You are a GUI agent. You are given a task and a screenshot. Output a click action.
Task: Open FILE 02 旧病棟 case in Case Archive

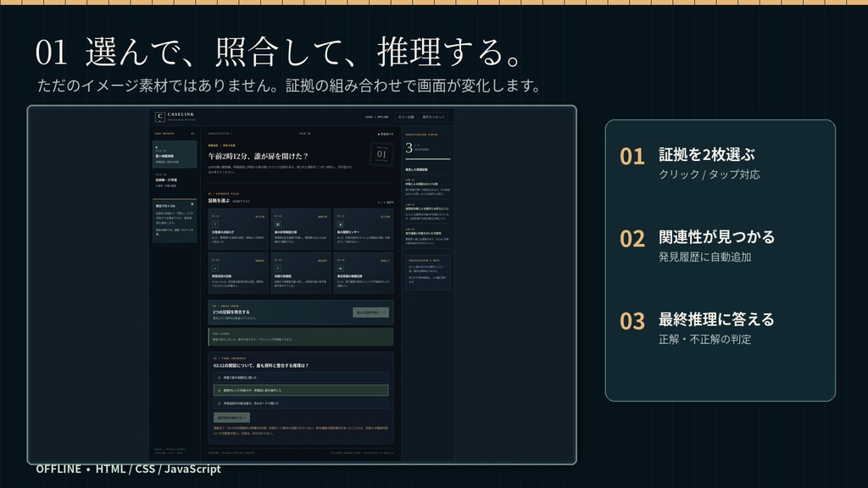coord(175,180)
